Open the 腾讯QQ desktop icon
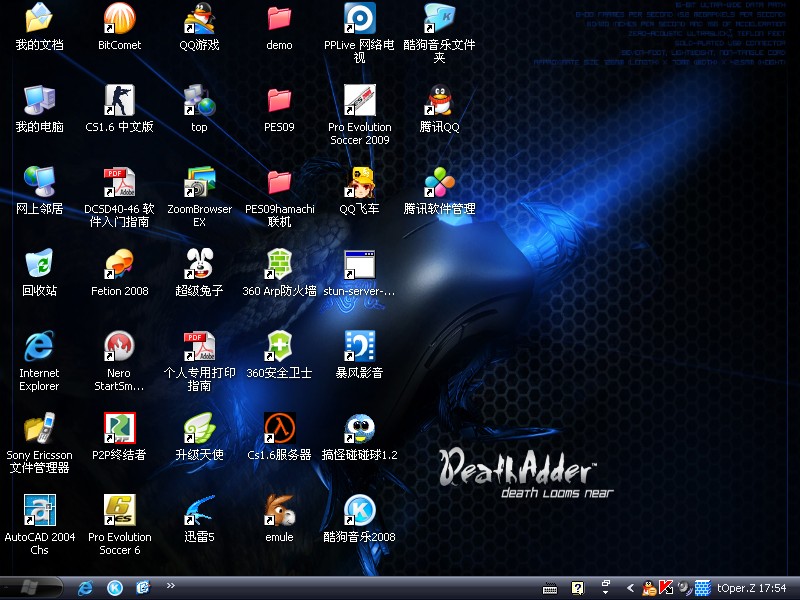The height and width of the screenshot is (600, 800). (439, 100)
